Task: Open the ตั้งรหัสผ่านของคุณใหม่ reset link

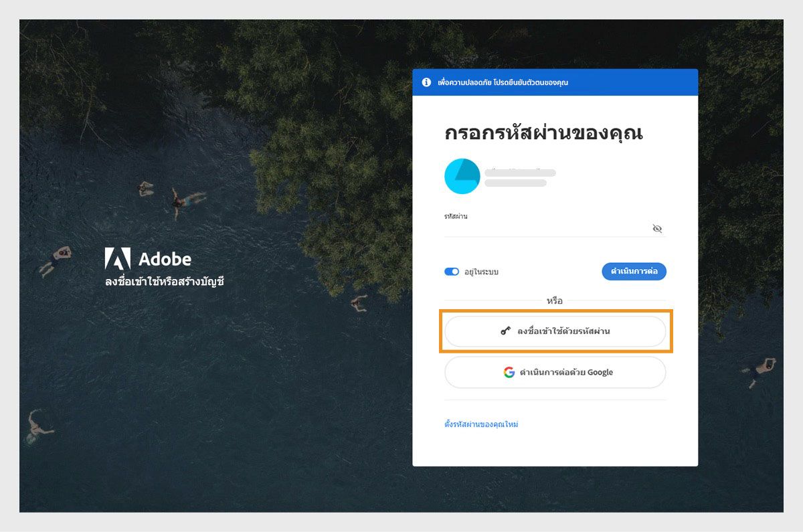Action: [x=481, y=424]
